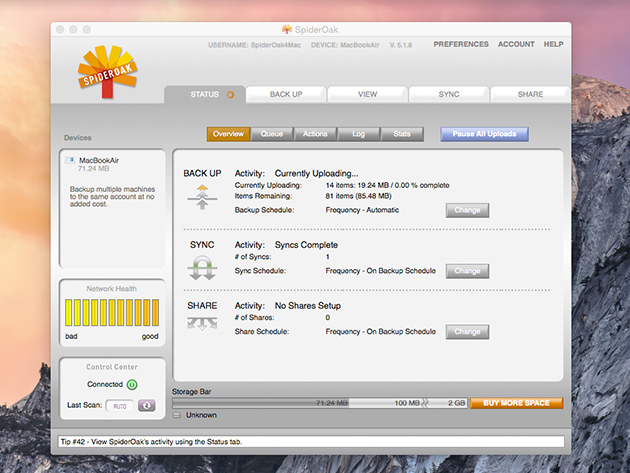This screenshot has width=630, height=473.
Task: Change the Share Schedule
Action: [467, 332]
